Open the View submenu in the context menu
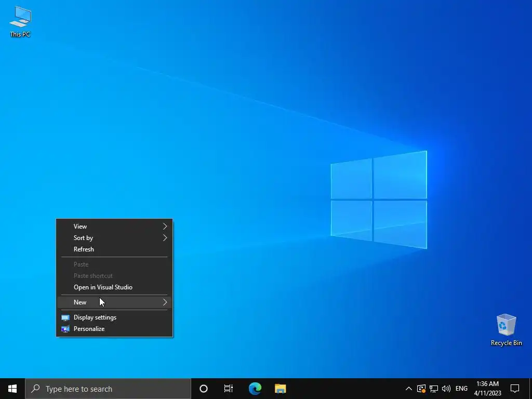Image resolution: width=532 pixels, height=399 pixels. [114, 227]
